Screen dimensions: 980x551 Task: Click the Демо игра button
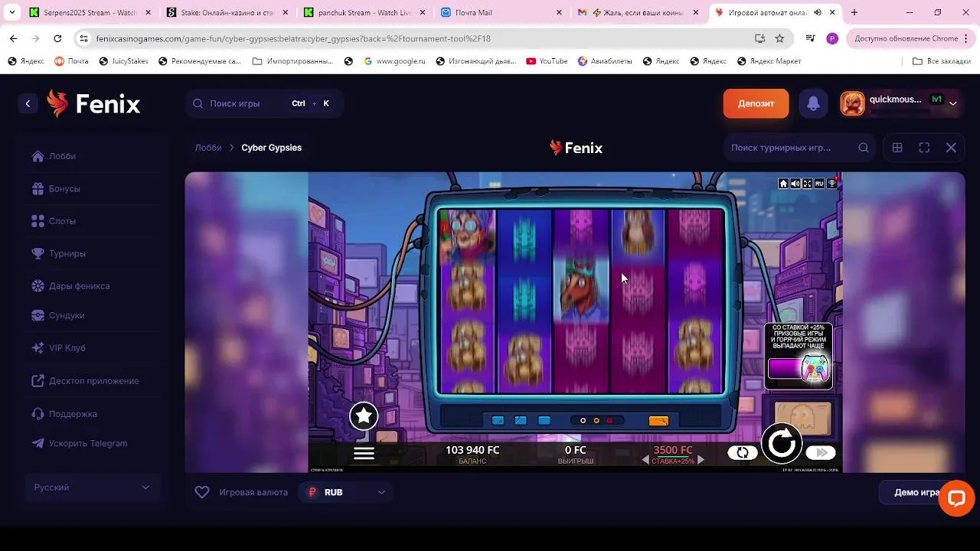[x=916, y=492]
